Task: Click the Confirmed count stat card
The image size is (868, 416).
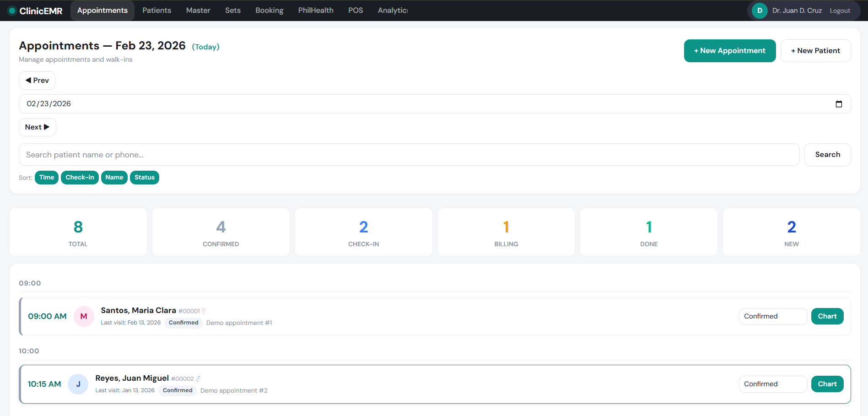Action: [221, 232]
